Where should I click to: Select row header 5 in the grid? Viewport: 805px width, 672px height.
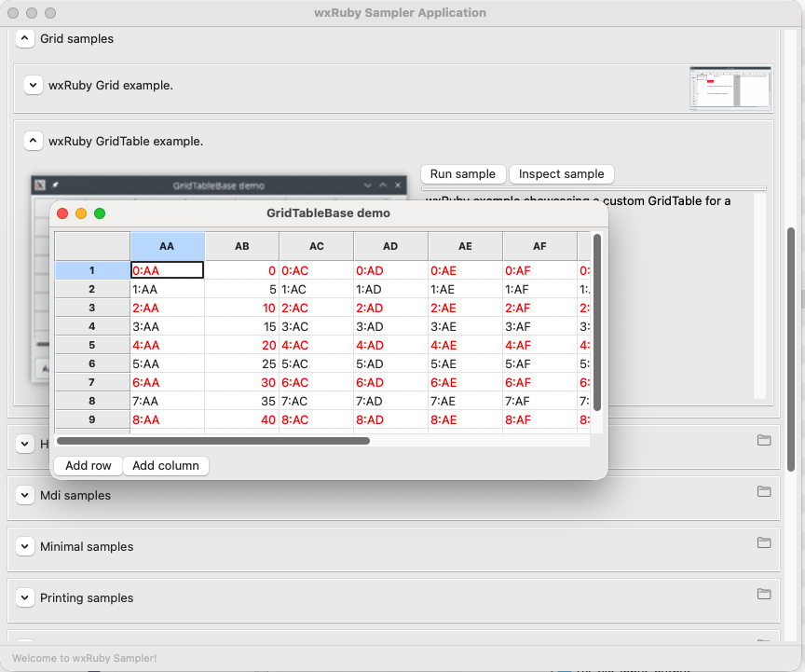92,345
